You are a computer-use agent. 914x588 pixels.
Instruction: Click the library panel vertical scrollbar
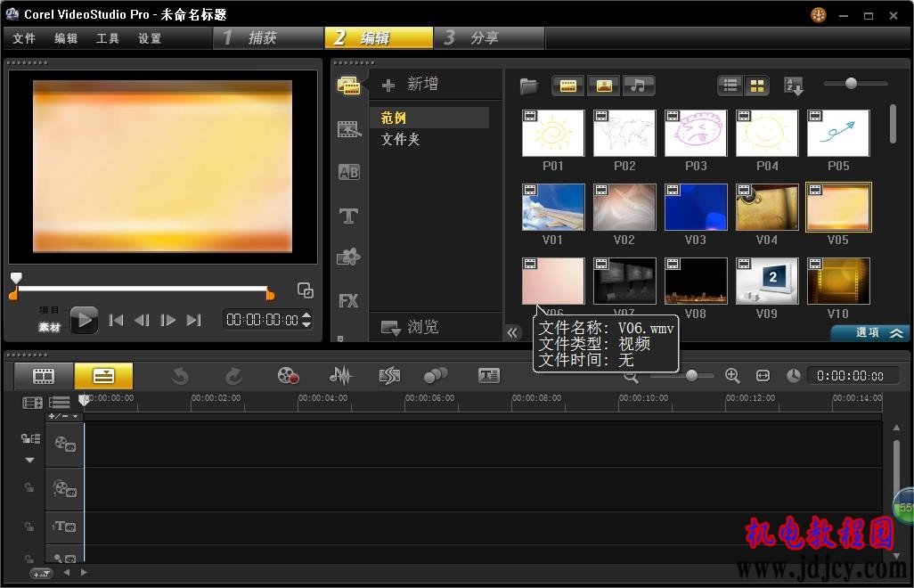(893, 124)
